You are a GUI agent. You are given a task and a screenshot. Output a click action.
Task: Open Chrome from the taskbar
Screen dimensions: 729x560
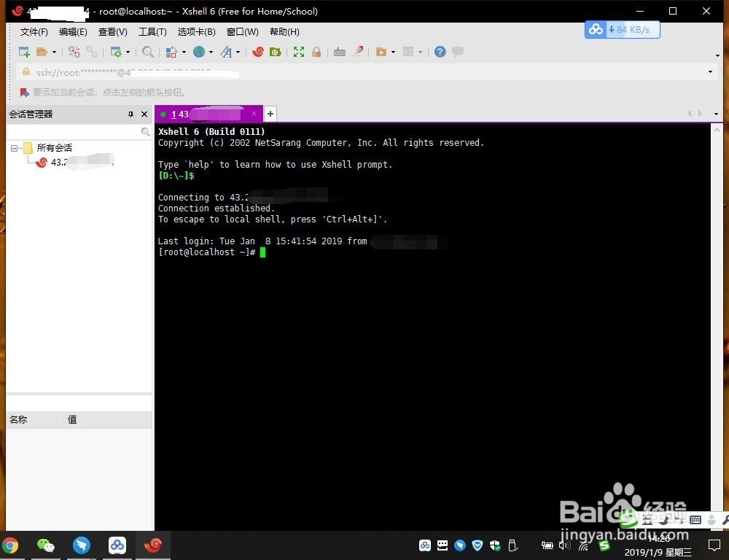pyautogui.click(x=10, y=545)
